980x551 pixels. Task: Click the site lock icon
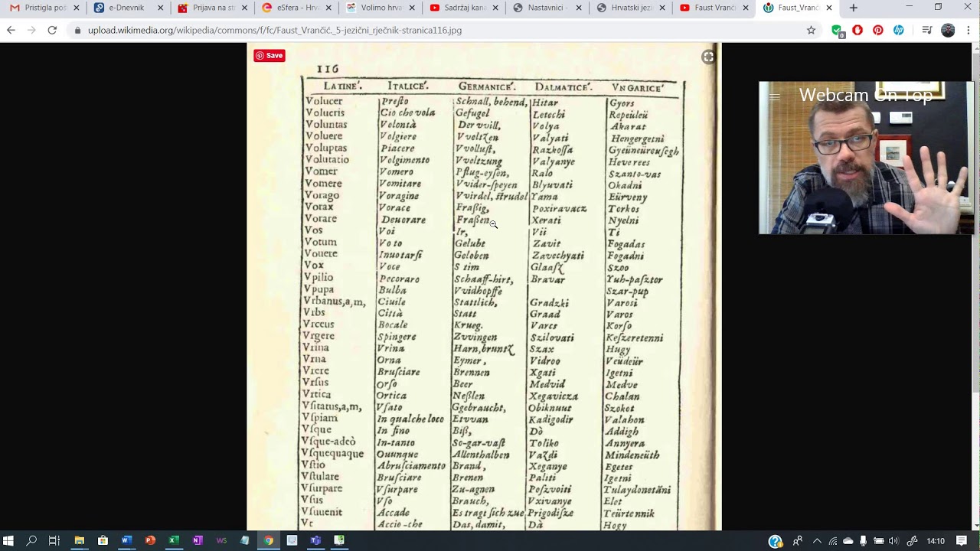tap(77, 31)
